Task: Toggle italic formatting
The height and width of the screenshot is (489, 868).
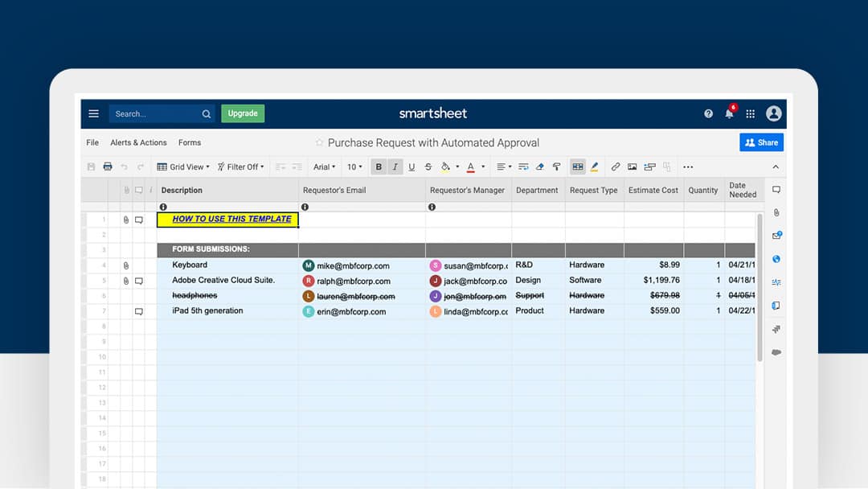Action: (x=395, y=166)
